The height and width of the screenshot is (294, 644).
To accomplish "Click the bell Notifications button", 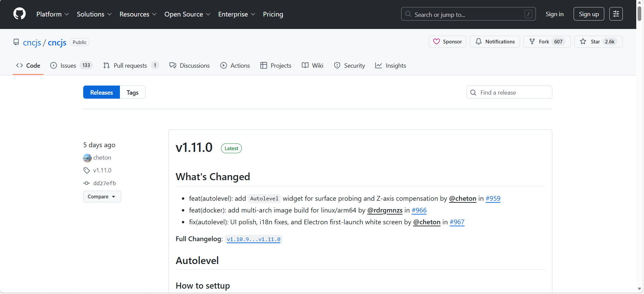I will tap(495, 42).
